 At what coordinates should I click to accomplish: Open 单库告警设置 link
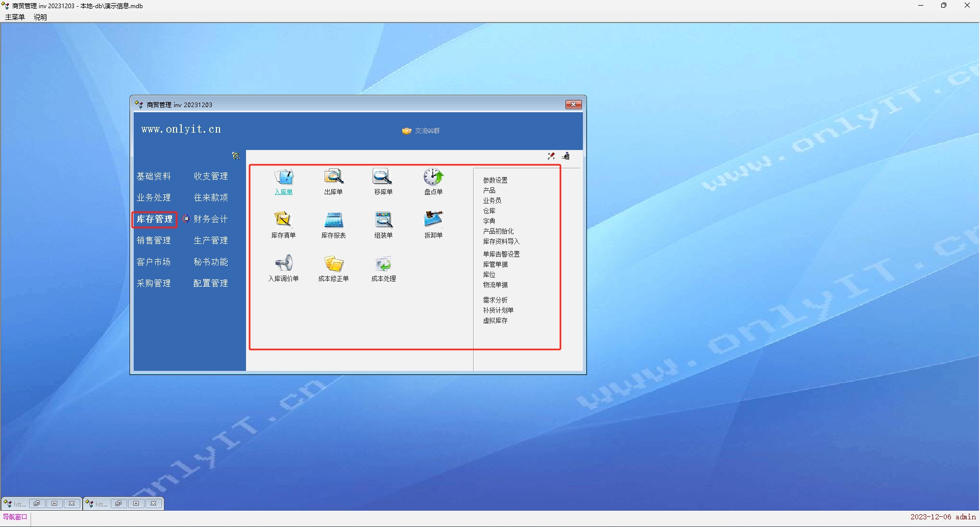tap(501, 254)
